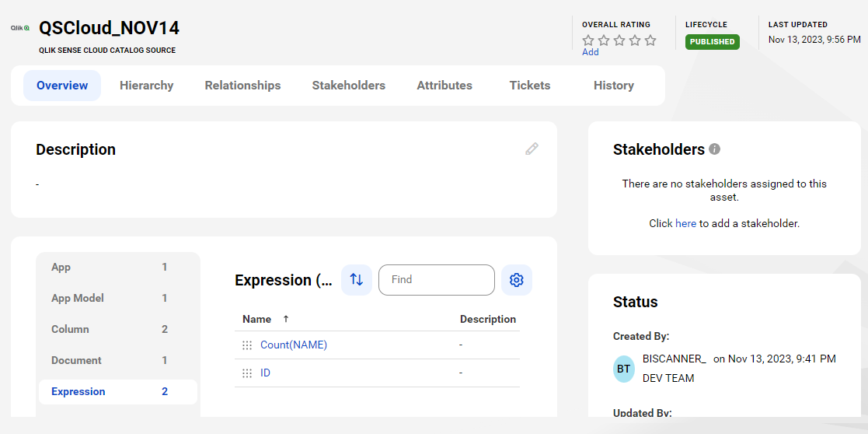Viewport: 868px width, 434px height.
Task: Select App Model in asset type list
Action: click(x=118, y=298)
